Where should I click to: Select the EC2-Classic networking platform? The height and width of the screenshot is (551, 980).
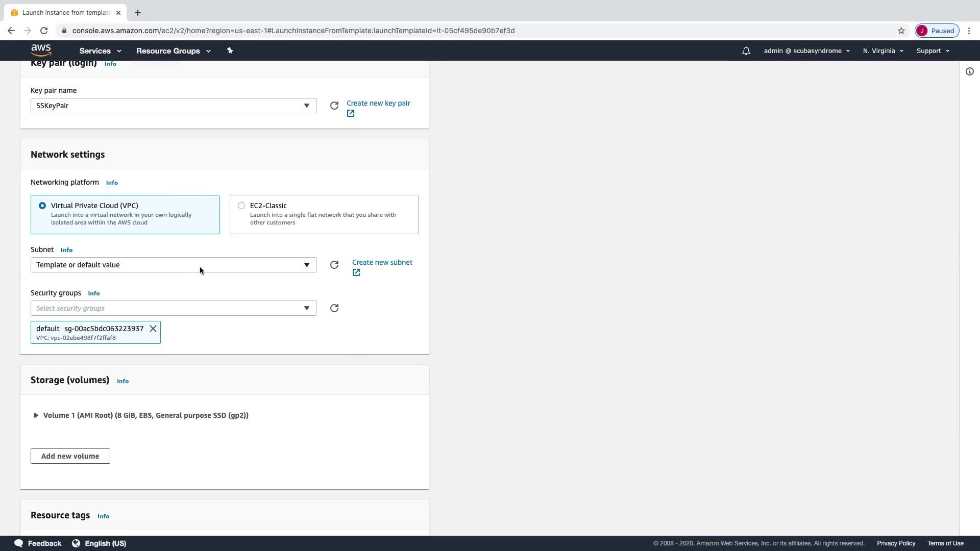tap(241, 206)
